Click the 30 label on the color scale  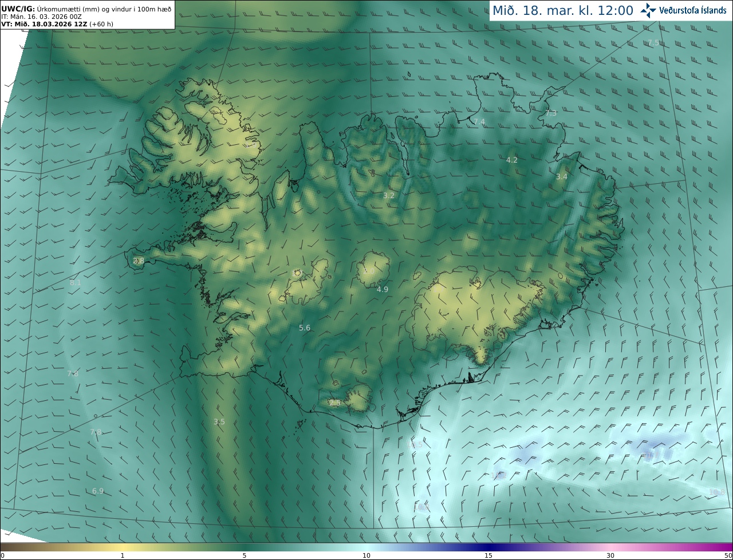[x=610, y=555]
